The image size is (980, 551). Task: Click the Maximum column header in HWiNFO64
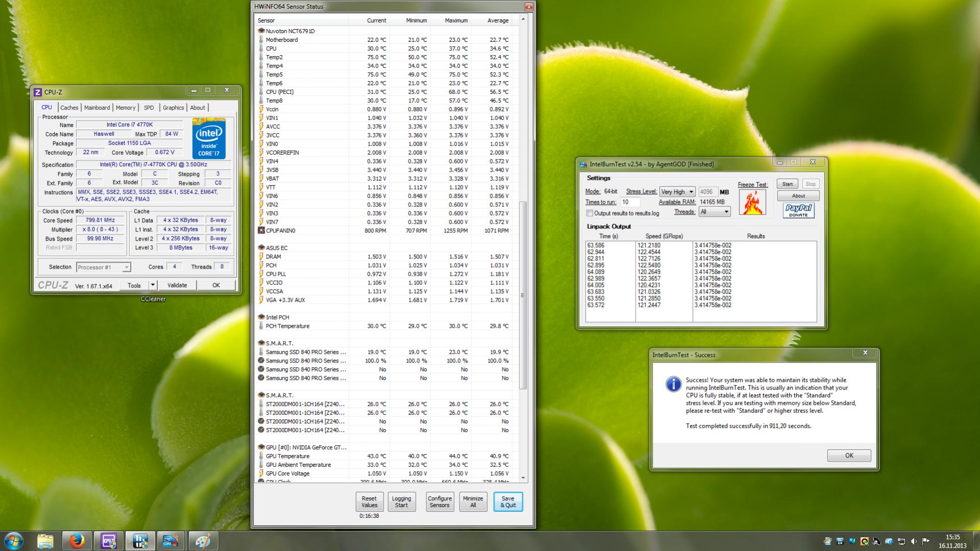tap(450, 20)
